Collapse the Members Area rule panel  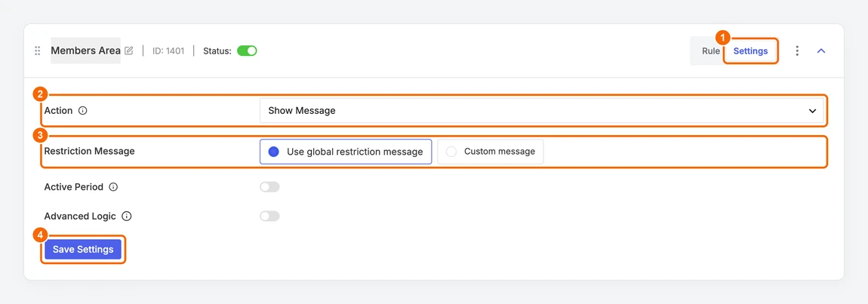click(x=821, y=51)
